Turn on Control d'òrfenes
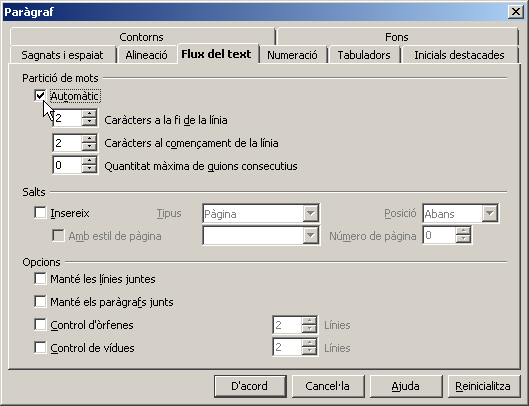The width and height of the screenshot is (529, 406). click(x=40, y=324)
